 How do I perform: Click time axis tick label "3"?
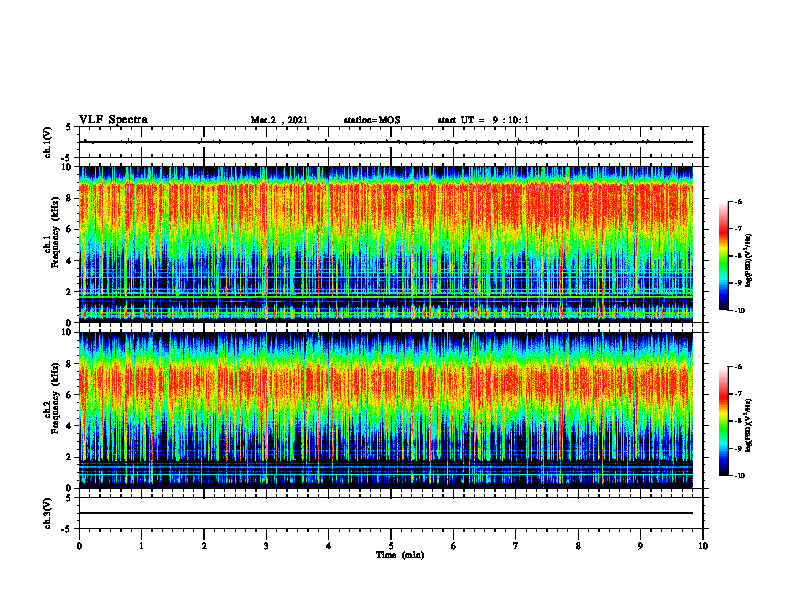click(266, 546)
